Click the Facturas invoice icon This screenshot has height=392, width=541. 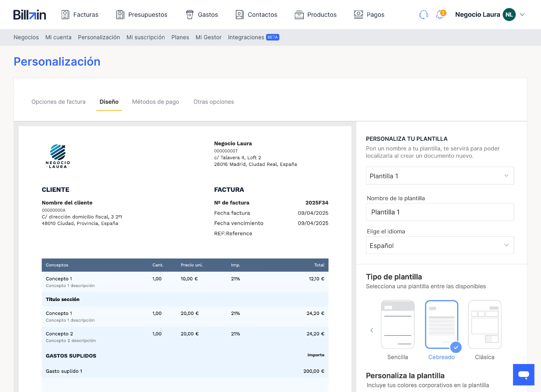tap(65, 15)
